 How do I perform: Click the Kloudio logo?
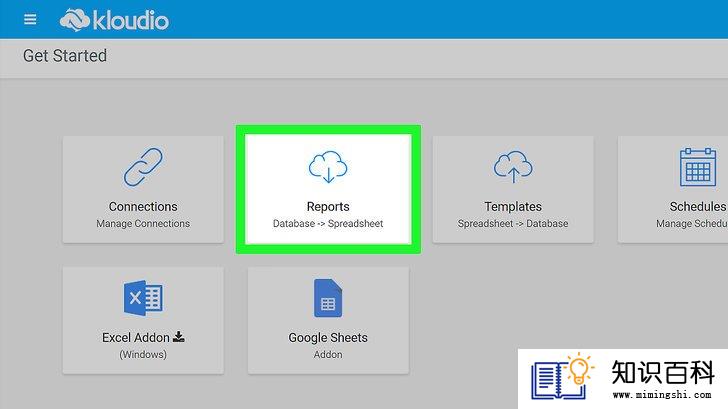[114, 20]
